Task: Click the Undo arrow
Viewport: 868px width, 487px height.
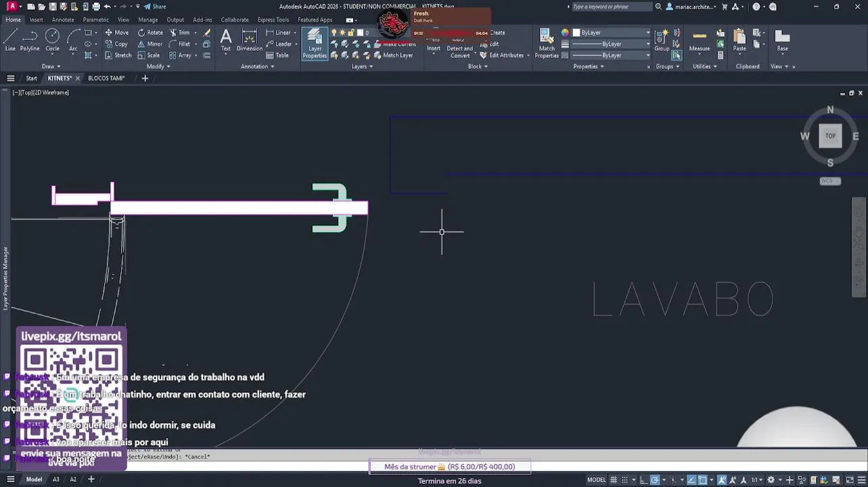Action: click(108, 7)
